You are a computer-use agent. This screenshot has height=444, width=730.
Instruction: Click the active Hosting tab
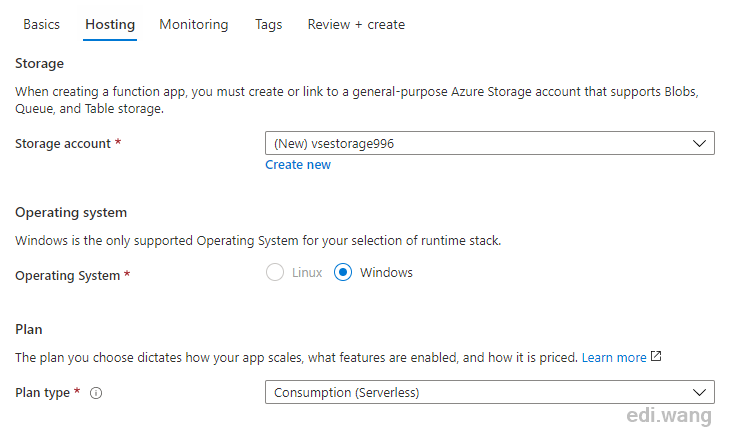click(x=110, y=25)
